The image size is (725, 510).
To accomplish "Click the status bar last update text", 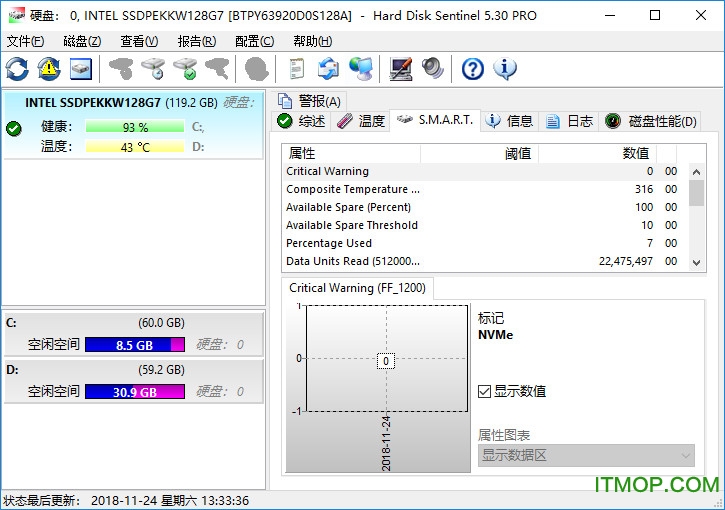I will [126, 500].
